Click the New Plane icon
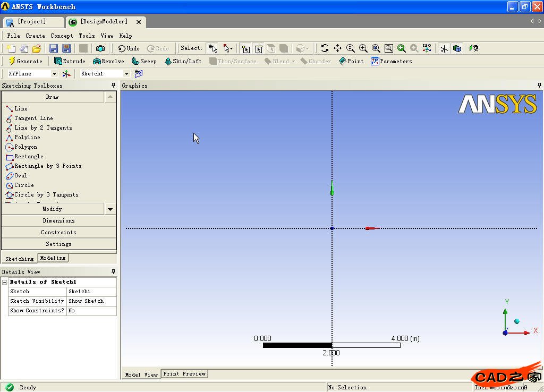The width and height of the screenshot is (544, 392). pos(66,73)
